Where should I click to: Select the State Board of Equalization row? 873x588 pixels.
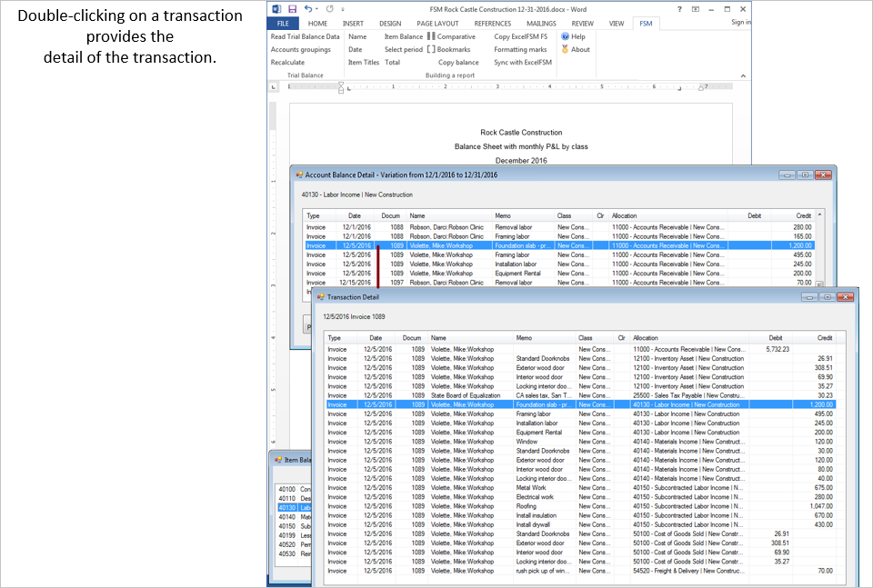(x=580, y=395)
